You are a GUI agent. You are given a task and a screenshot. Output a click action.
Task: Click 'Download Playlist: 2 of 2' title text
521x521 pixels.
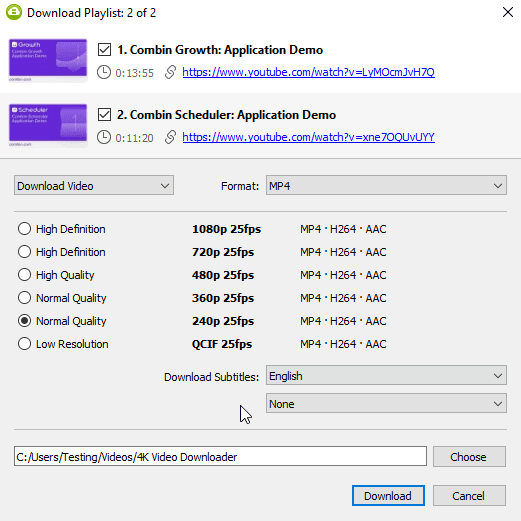(x=91, y=13)
